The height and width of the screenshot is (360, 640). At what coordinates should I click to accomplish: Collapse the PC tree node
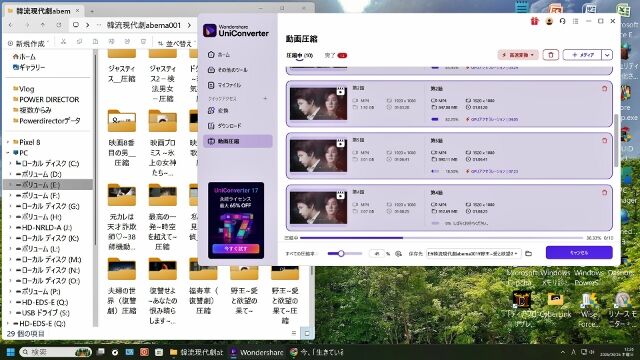tap(8, 153)
